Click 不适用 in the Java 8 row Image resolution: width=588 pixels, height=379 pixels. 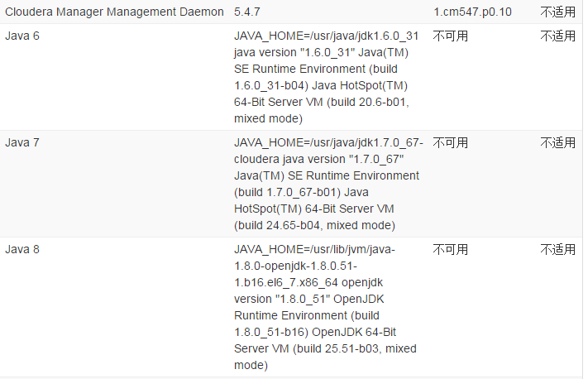[558, 249]
